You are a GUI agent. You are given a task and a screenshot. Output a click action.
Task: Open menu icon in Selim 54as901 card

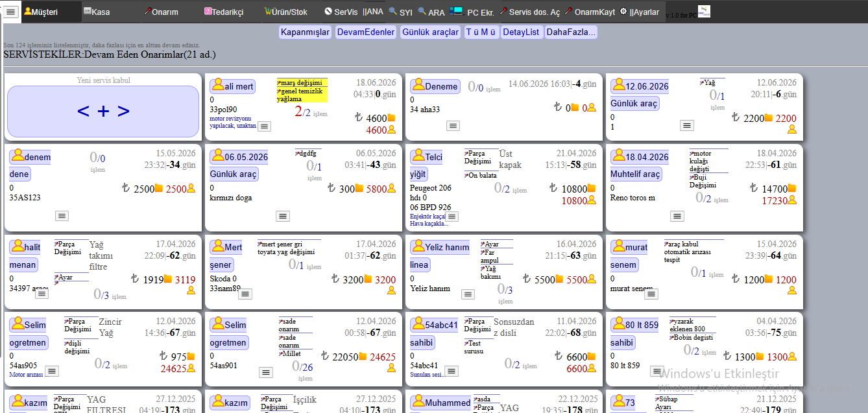click(266, 372)
